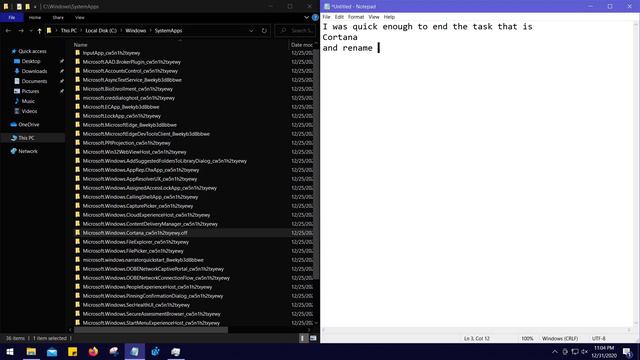
Task: Open the Mail app on the taskbar
Action: [52, 351]
